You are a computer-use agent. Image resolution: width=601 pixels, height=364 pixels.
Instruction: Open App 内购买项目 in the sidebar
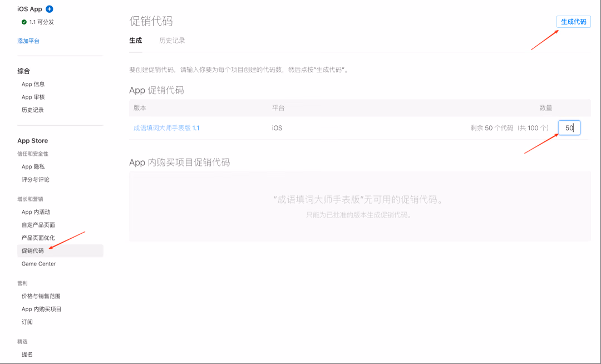(41, 309)
